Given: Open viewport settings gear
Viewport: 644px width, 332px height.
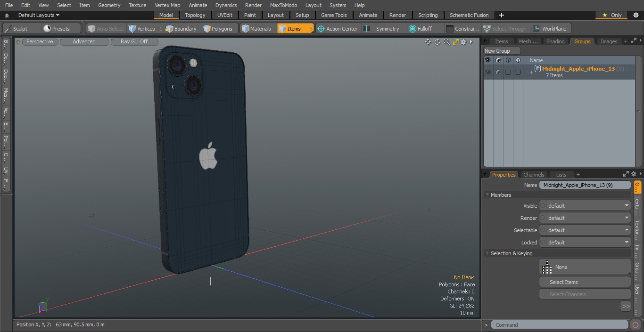Looking at the screenshot, I should pyautogui.click(x=463, y=42).
